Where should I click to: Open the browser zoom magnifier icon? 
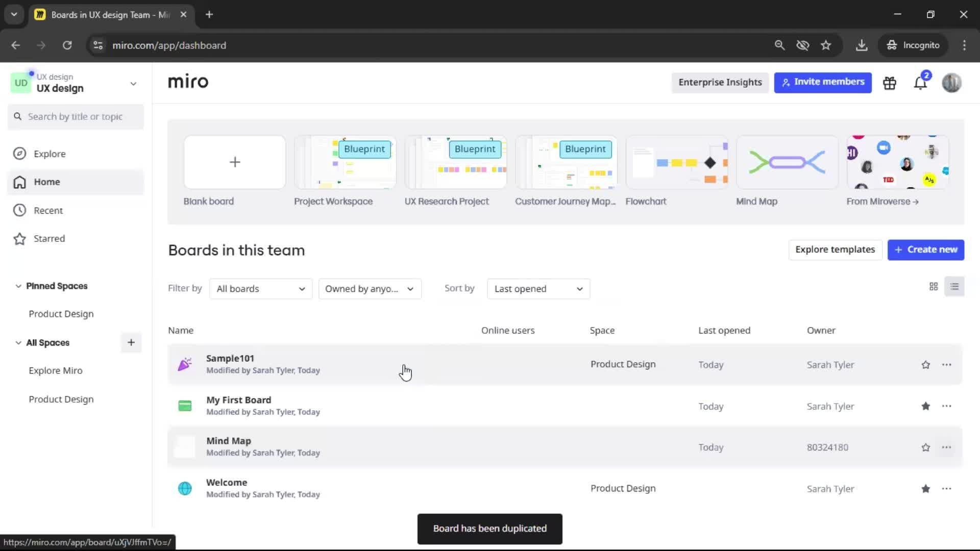click(779, 45)
